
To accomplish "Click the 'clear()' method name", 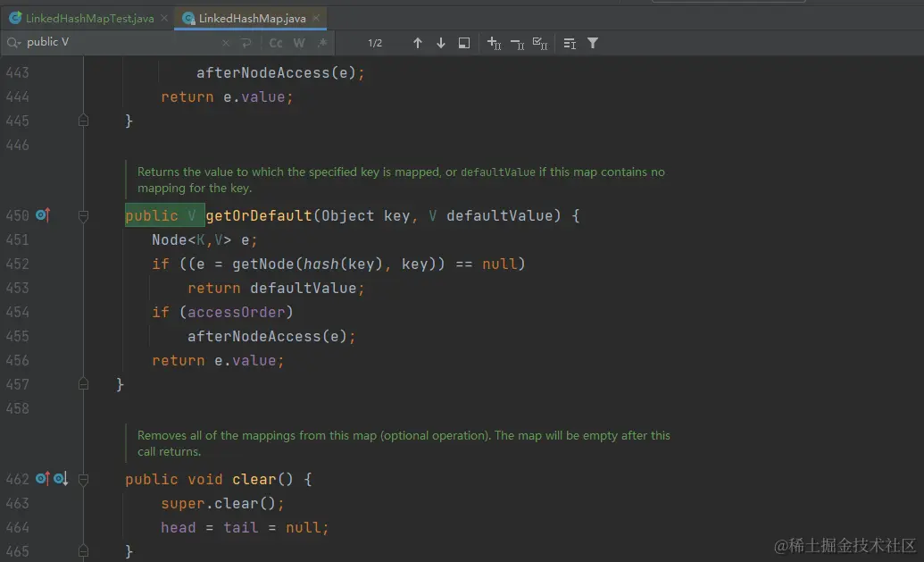I will 262,480.
